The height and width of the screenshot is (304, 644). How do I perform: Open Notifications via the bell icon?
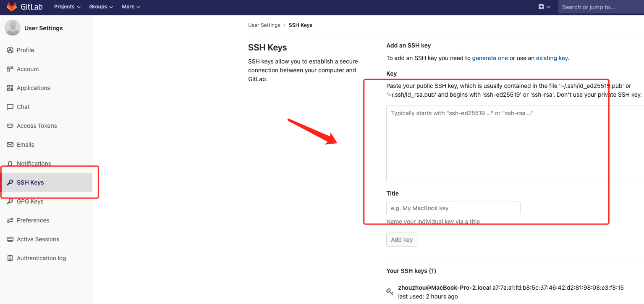tap(10, 164)
